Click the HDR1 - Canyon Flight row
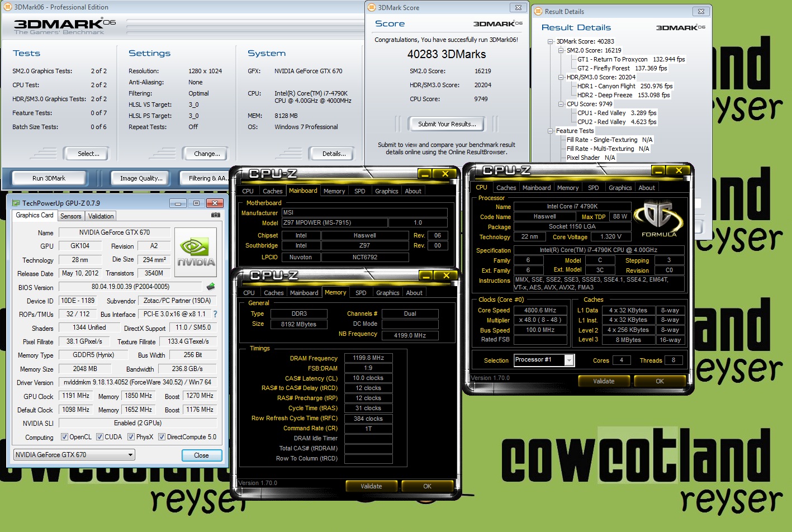The image size is (792, 532). coord(625,86)
